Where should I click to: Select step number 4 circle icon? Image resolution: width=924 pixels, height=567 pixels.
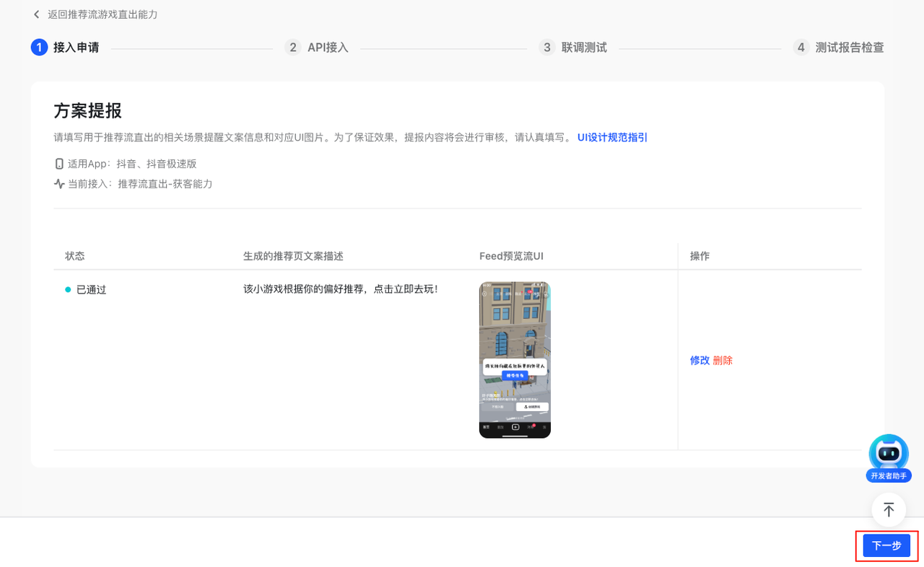801,48
